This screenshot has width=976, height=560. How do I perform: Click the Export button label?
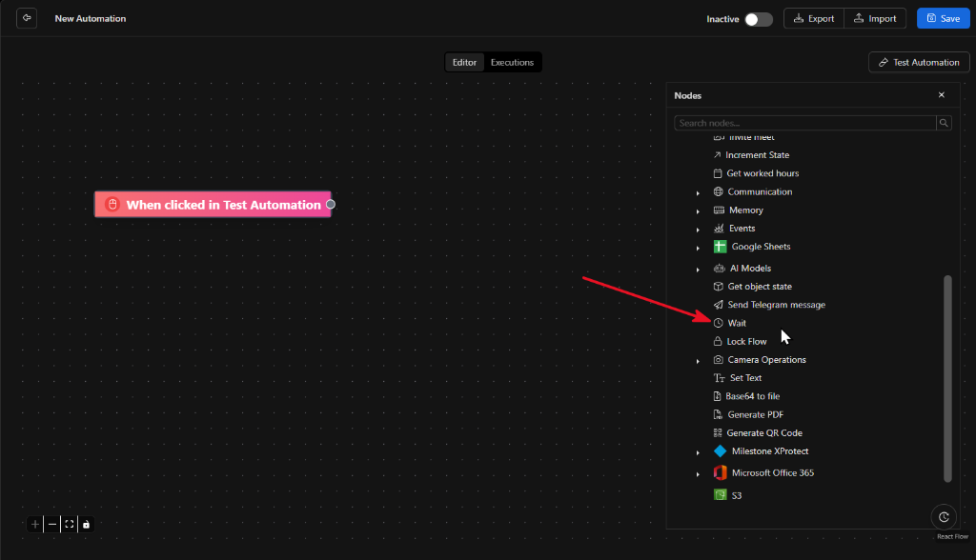point(821,19)
